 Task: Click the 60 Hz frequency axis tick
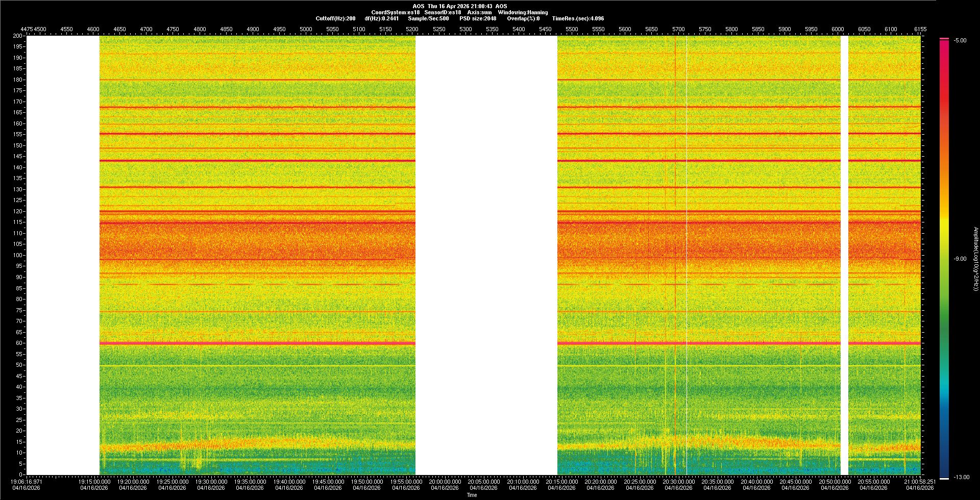(x=18, y=343)
